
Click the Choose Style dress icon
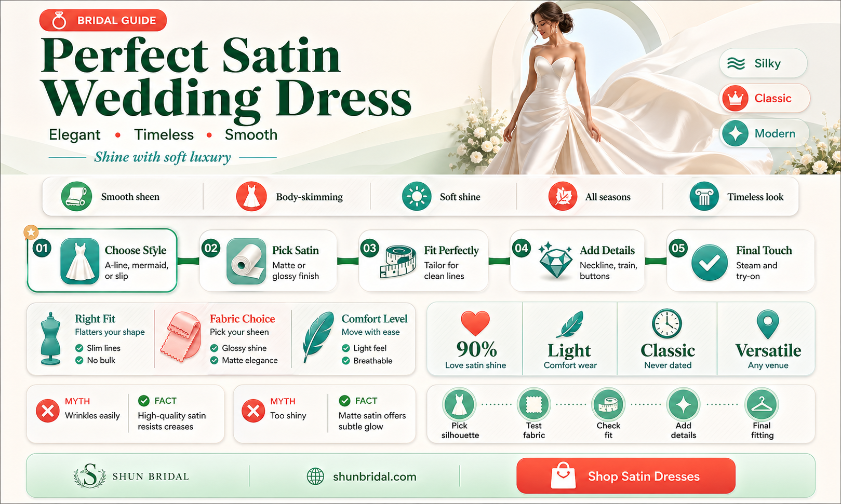click(x=80, y=262)
